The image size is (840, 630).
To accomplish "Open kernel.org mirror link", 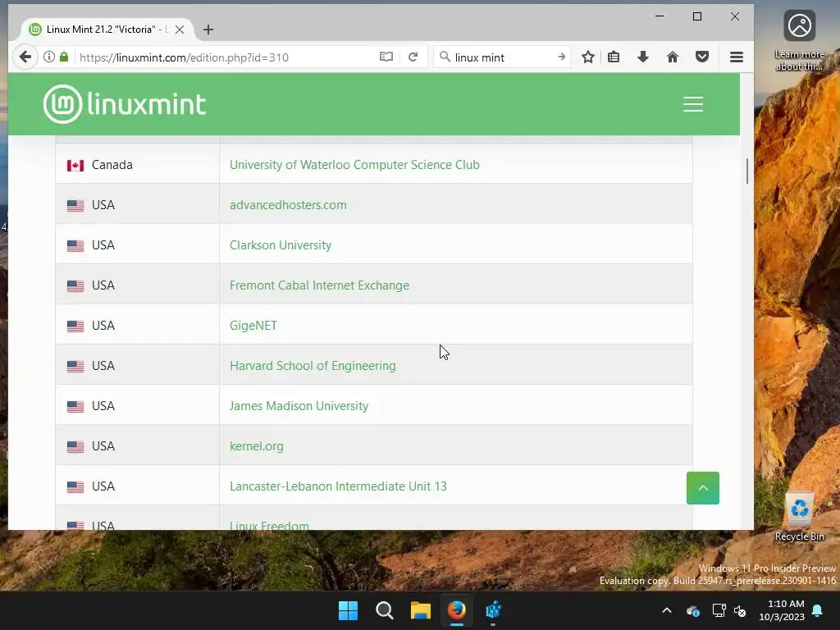I will point(256,445).
